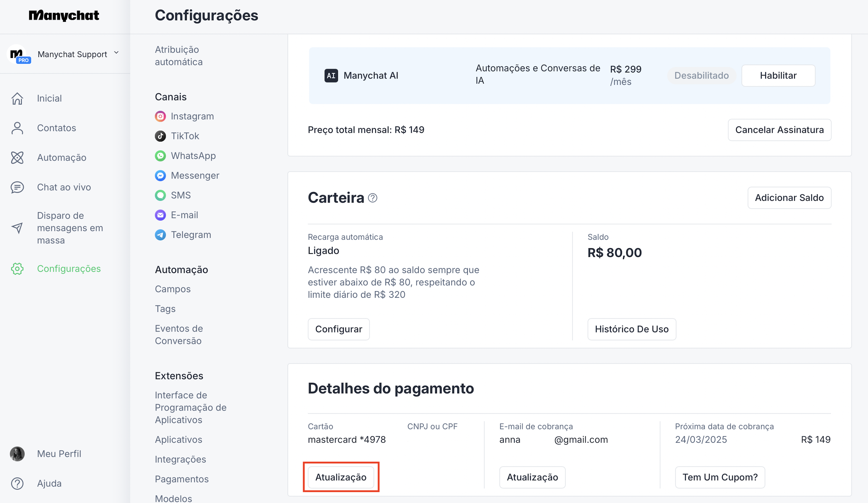Screen dimensions: 868x503
Task: Click Atualização under E-mail de cobrança
Action: pyautogui.click(x=532, y=477)
